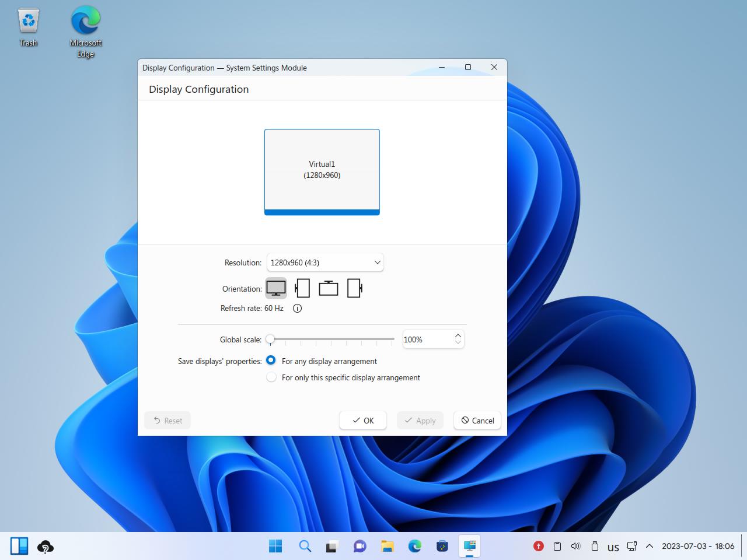Choose portrait orientation with stand on left
The height and width of the screenshot is (560, 747).
[x=302, y=288]
